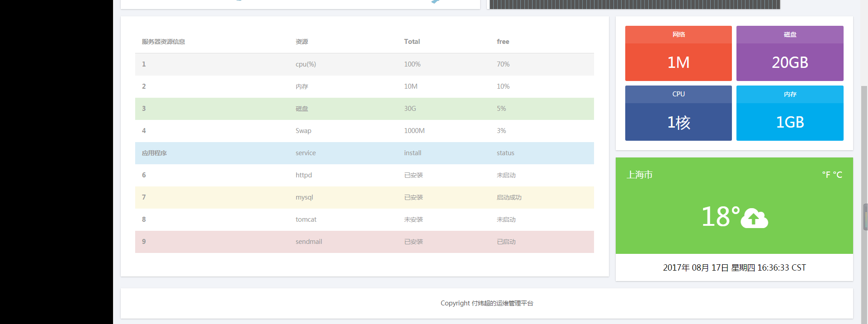This screenshot has width=868, height=324.
Task: Select the Swap resource cell
Action: 303,131
